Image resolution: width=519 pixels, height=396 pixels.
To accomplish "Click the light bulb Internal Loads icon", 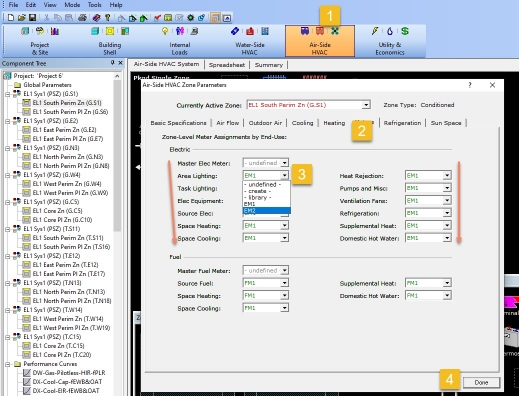I will point(165,31).
